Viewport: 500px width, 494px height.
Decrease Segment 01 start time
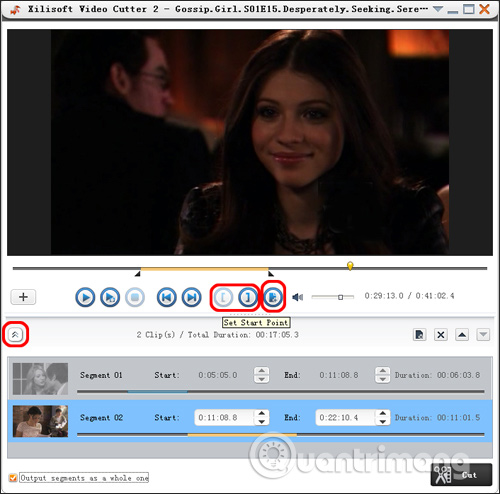pyautogui.click(x=262, y=379)
